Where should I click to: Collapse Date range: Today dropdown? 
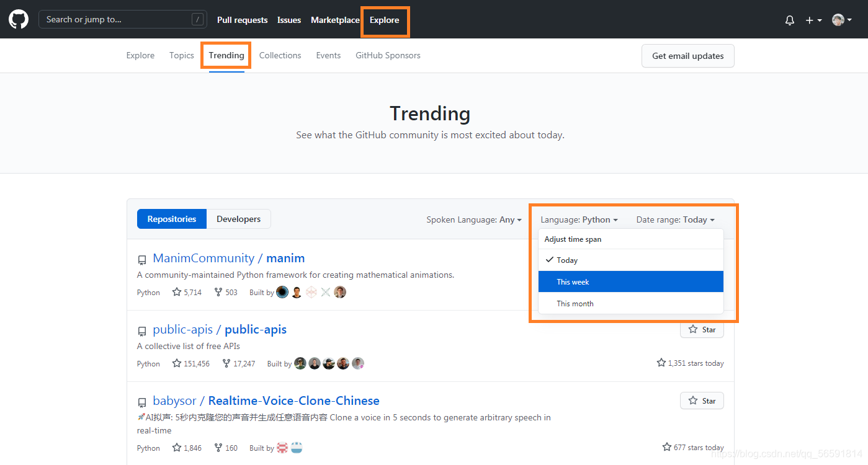click(x=676, y=219)
